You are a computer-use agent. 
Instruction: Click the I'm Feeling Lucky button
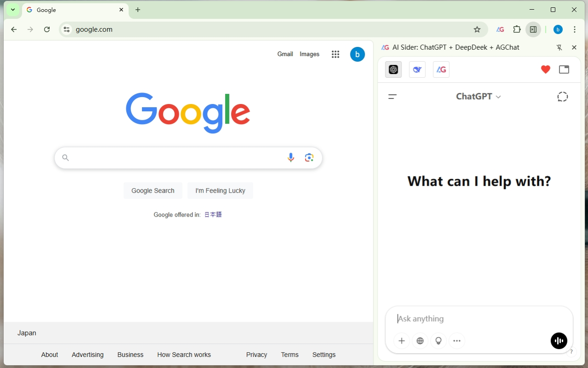[220, 190]
